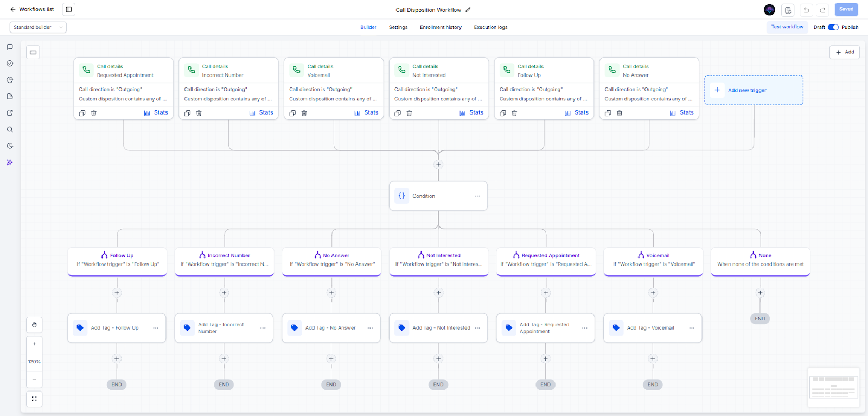The image size is (868, 416).
Task: Open Add Tag - Follow Up options menu
Action: 156,328
